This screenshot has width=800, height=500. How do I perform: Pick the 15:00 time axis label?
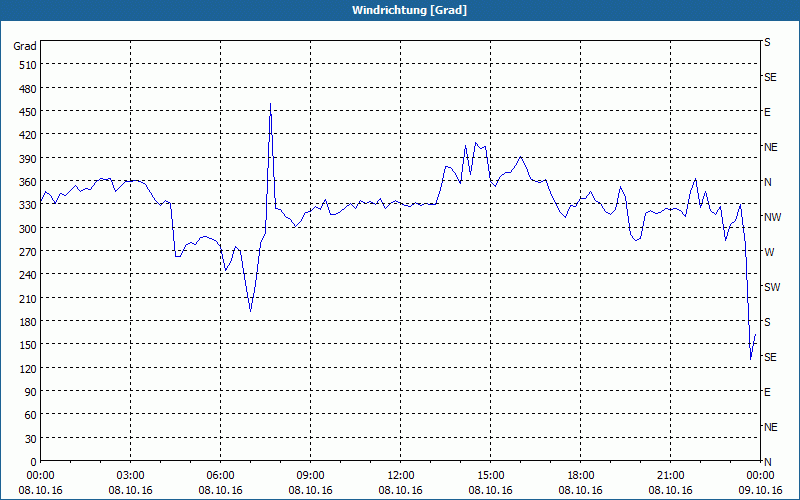point(491,476)
